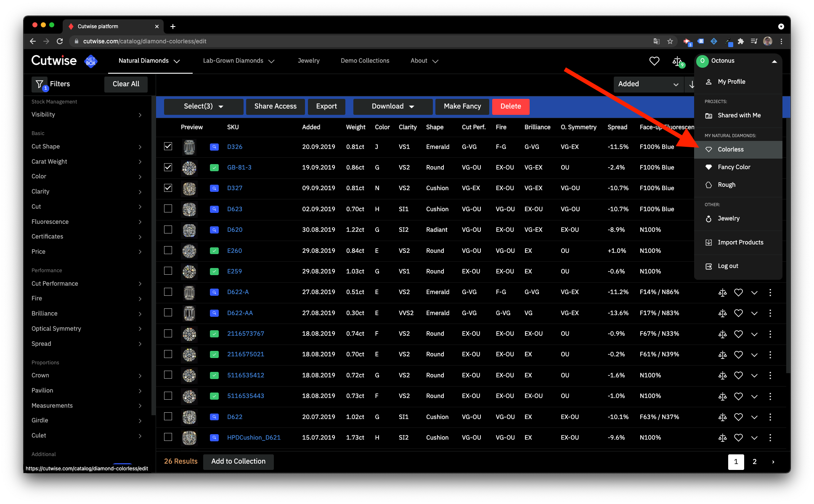Open three-dot menu for D622-A
This screenshot has height=504, width=814.
(x=770, y=292)
